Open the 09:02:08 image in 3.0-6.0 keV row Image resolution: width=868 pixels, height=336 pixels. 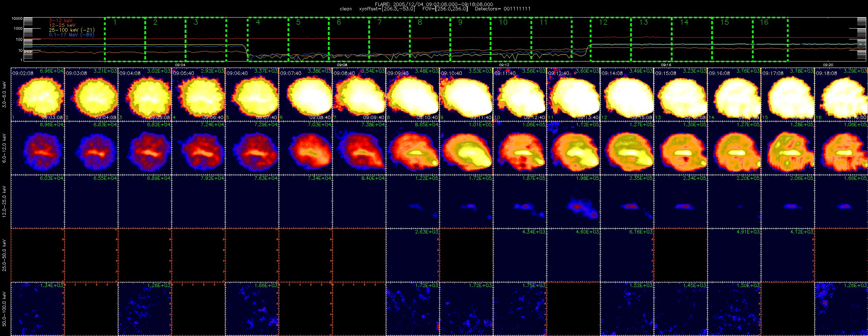[38, 94]
